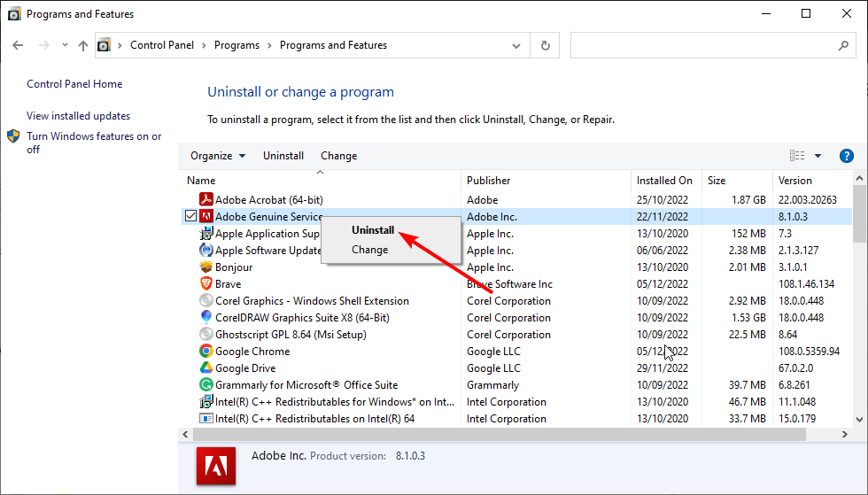Click the scroll left arrow
Viewport: 868px width, 495px height.
click(185, 435)
